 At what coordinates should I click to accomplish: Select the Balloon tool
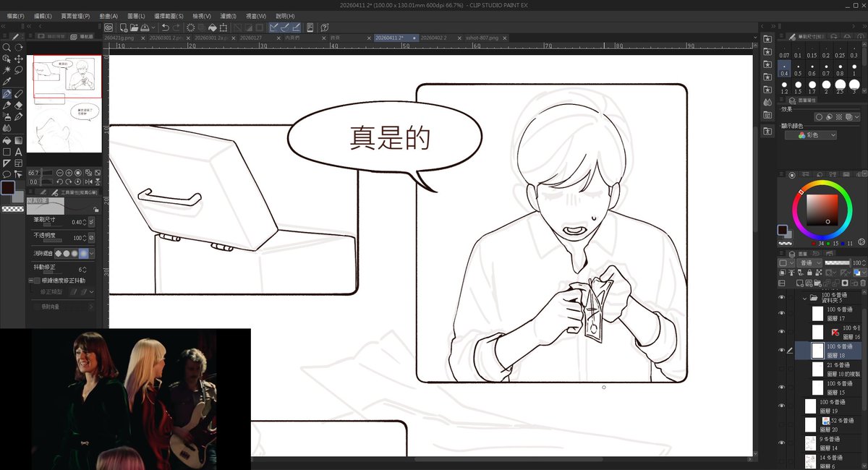(7, 174)
